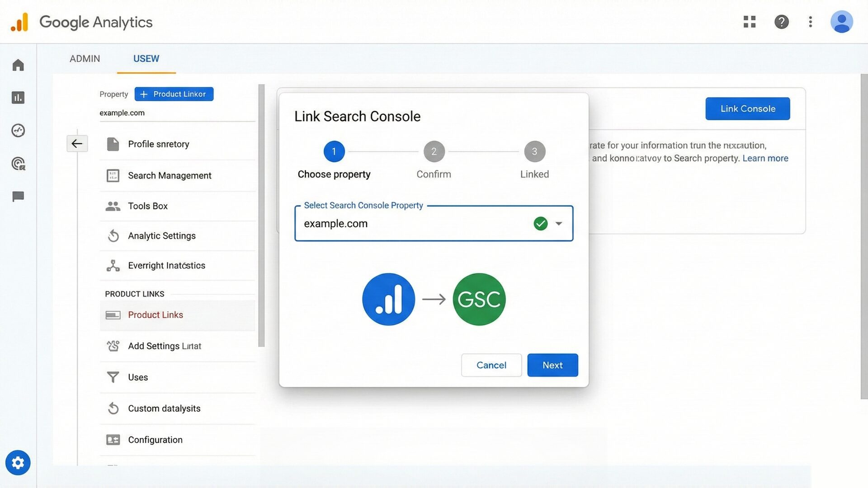Open the three-dot overflow menu
Viewport: 868px width, 488px height.
pos(810,22)
